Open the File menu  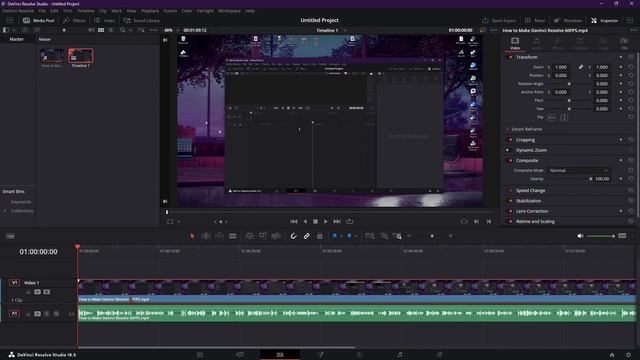[42, 11]
